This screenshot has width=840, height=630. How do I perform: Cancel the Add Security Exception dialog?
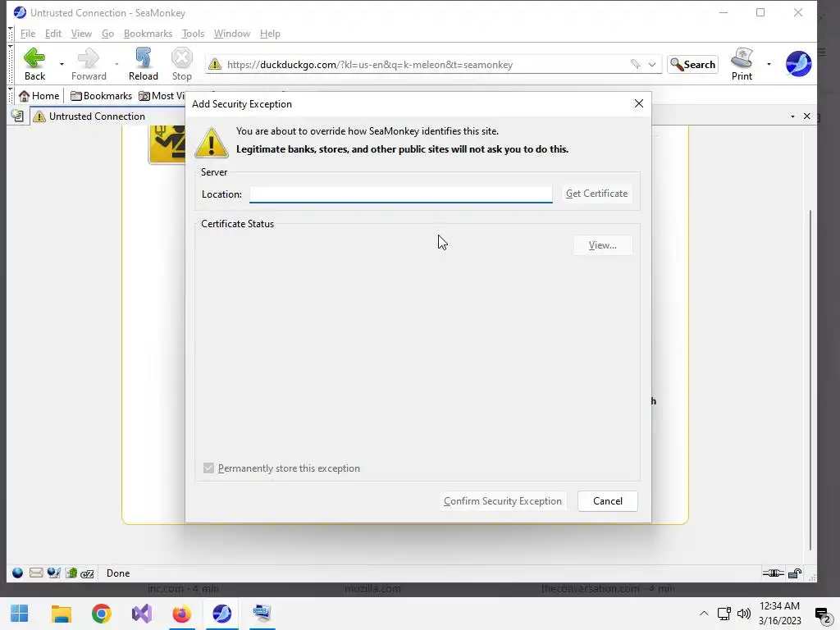608,501
